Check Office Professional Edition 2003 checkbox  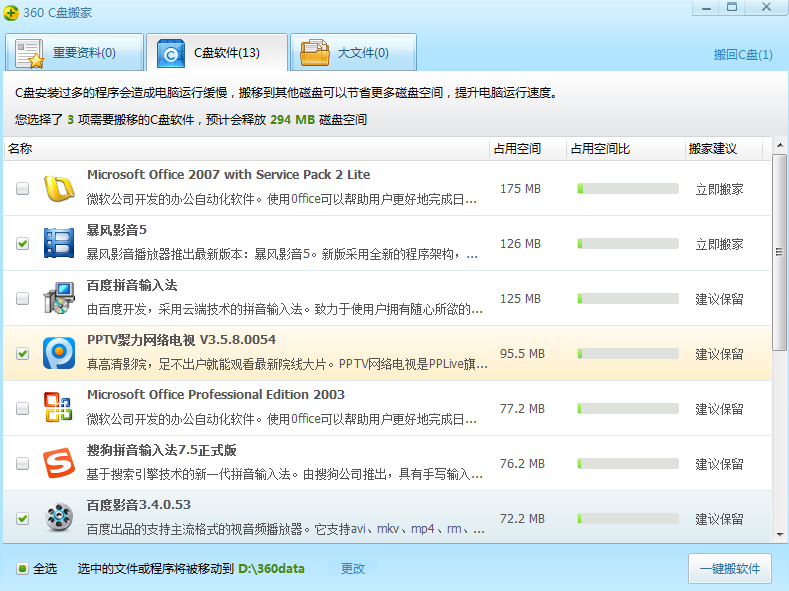tap(22, 408)
